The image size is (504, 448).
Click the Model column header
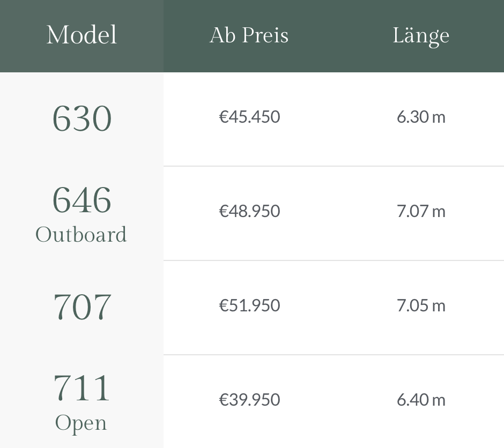81,35
